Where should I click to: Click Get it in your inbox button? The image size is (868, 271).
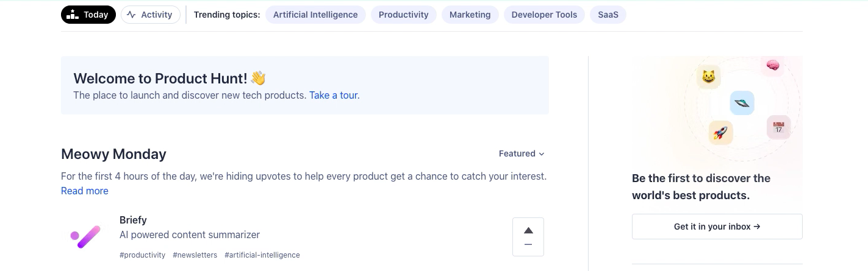point(717,227)
